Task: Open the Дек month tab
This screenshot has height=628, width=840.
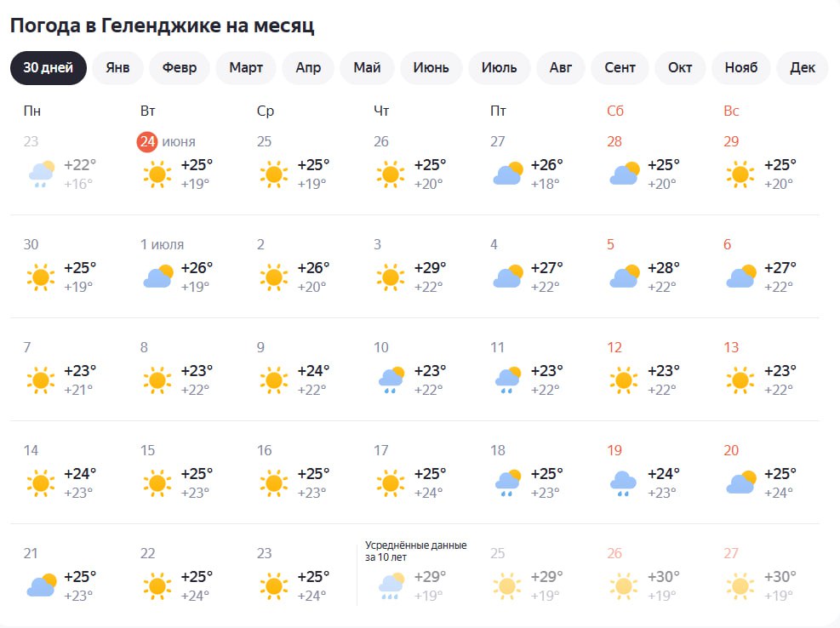Action: coord(803,67)
